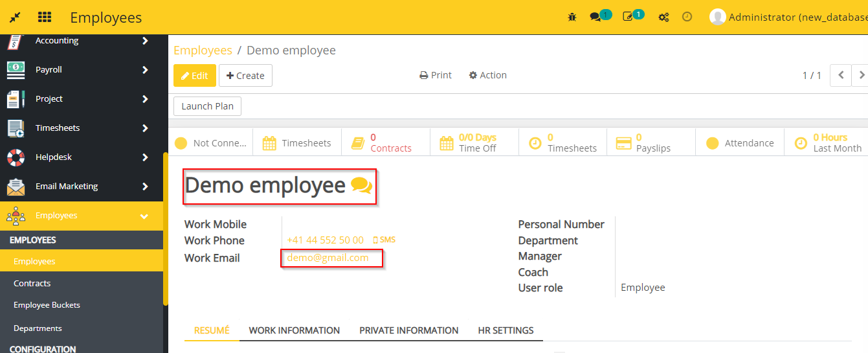Viewport: 868px width, 353px height.
Task: Click the collapse fullscreen arrows icon
Action: coord(15,17)
